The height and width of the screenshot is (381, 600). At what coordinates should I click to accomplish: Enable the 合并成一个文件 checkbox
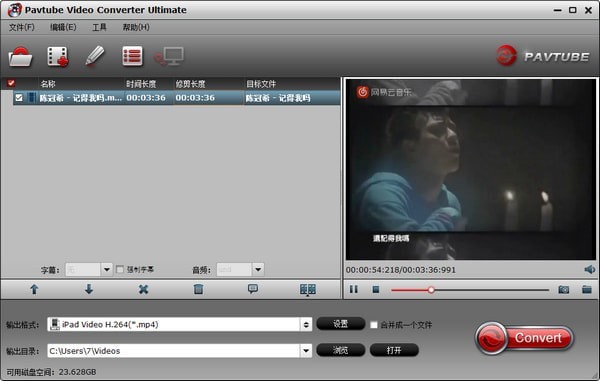[374, 325]
